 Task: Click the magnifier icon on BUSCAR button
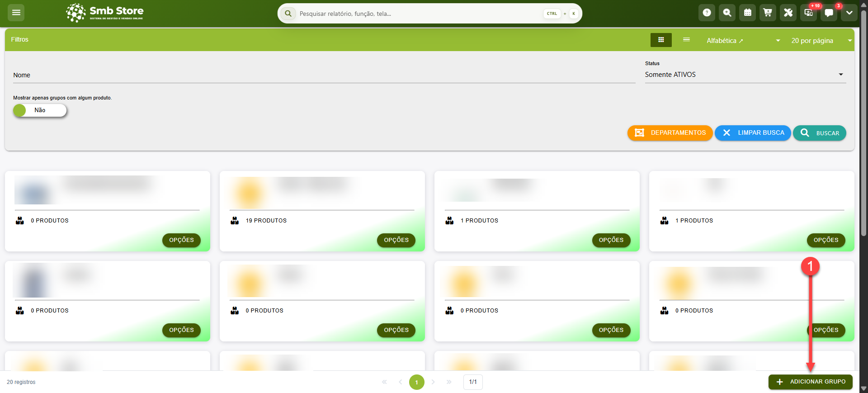click(x=805, y=133)
